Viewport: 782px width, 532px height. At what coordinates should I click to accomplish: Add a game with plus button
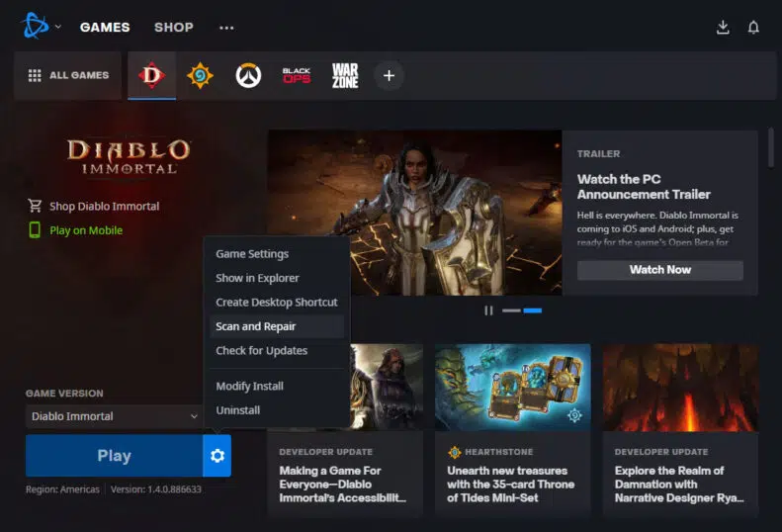coord(389,75)
